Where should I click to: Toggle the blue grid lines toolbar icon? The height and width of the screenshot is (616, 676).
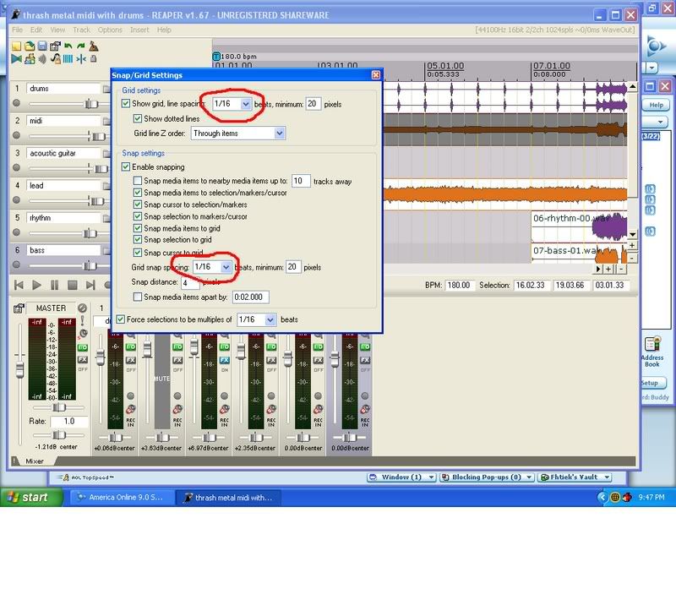pos(68,58)
